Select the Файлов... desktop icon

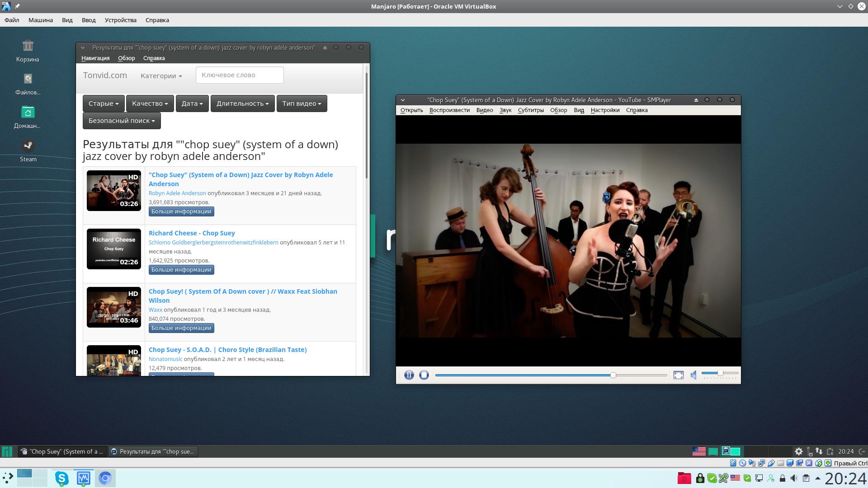(x=28, y=84)
